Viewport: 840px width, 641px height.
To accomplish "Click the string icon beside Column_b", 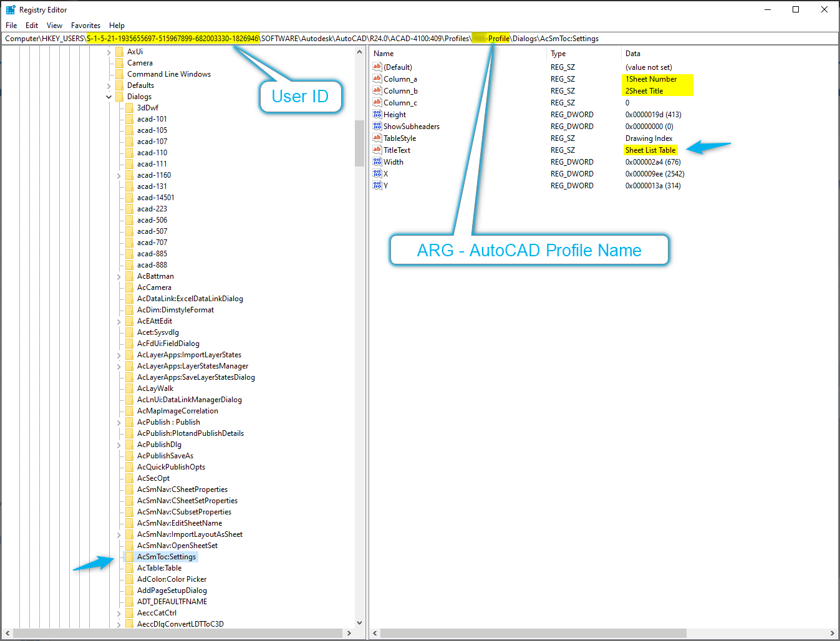I will click(377, 90).
